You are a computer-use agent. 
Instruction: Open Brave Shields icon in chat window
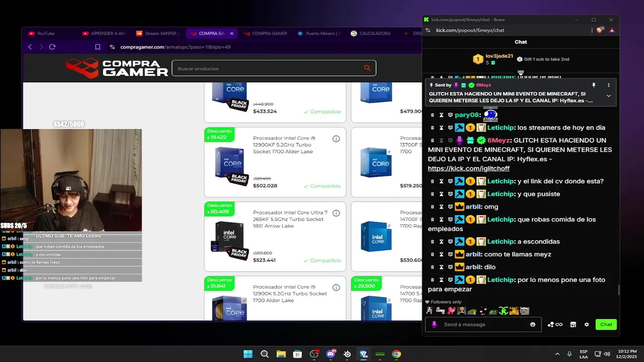coord(599,30)
